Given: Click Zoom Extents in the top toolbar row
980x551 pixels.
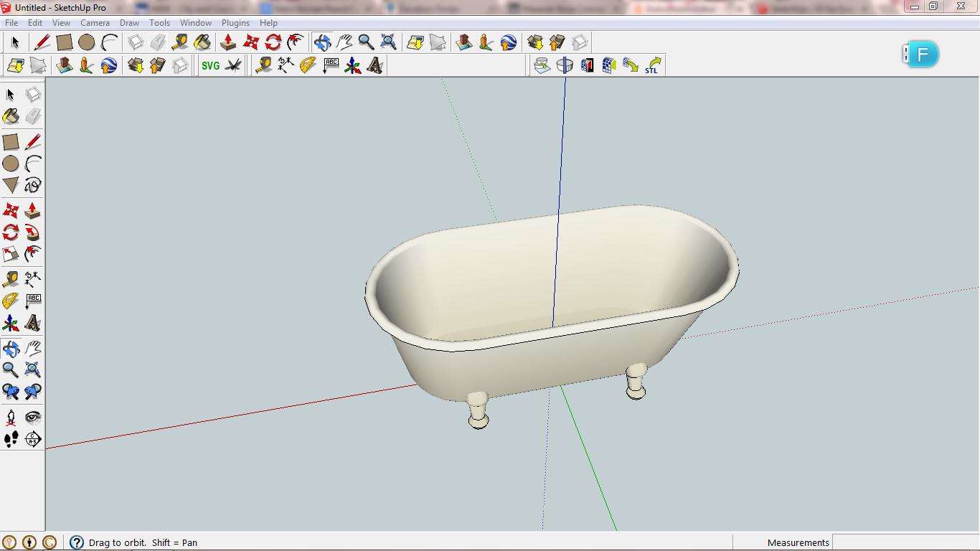Looking at the screenshot, I should (389, 42).
